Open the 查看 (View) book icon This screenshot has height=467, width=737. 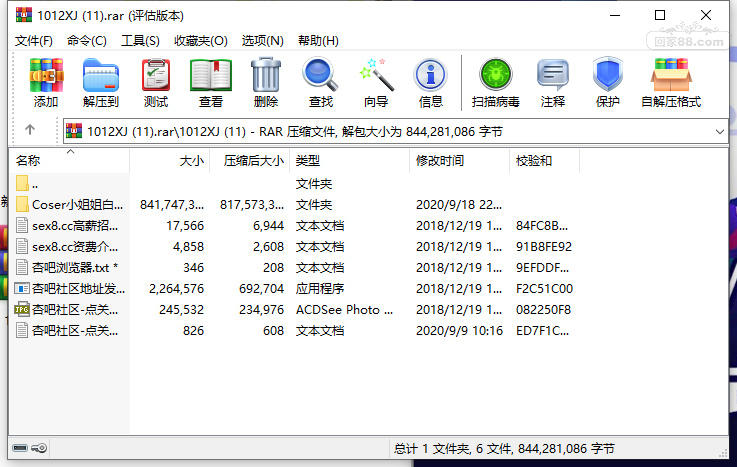point(211,83)
